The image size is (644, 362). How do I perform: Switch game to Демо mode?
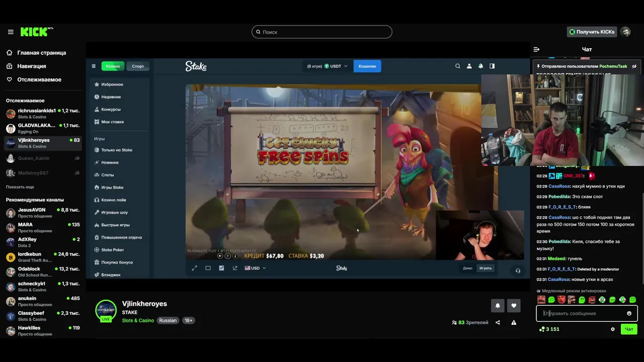click(467, 268)
